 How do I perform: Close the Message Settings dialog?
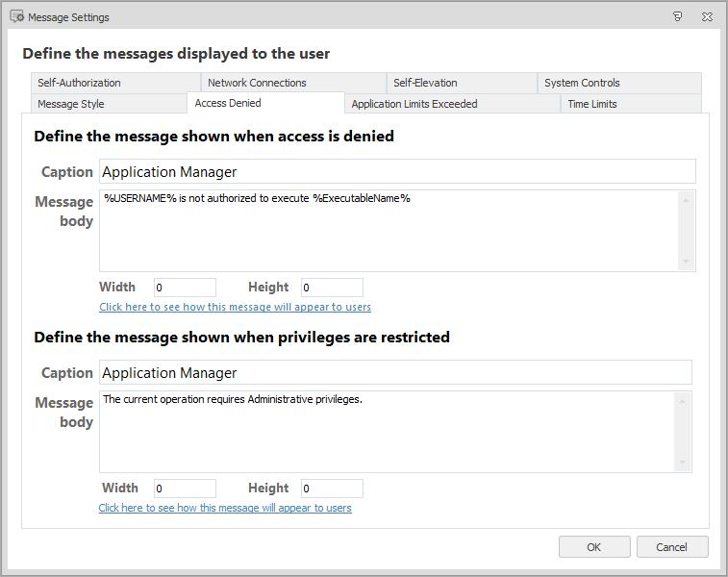coord(707,17)
